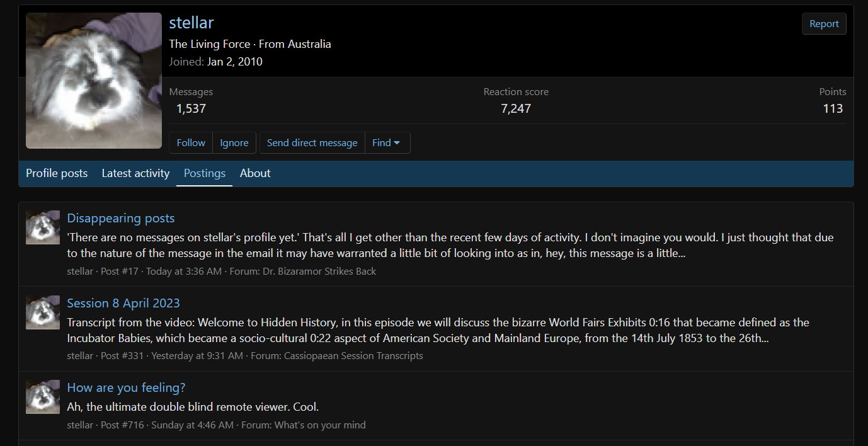Select the Postings tab
This screenshot has width=868, height=446.
pos(205,173)
